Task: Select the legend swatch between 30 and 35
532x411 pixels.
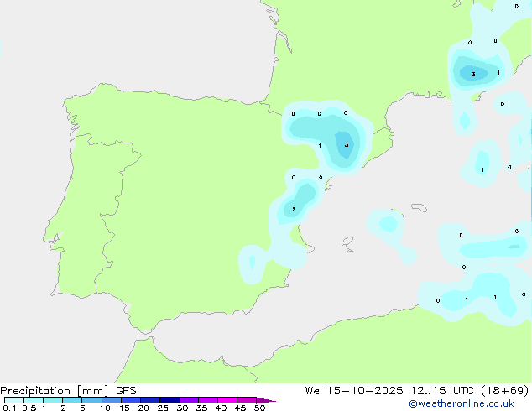Action: [x=189, y=400]
